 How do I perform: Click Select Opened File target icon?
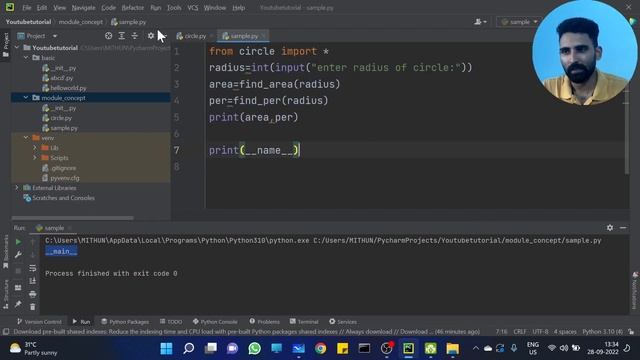(x=109, y=36)
